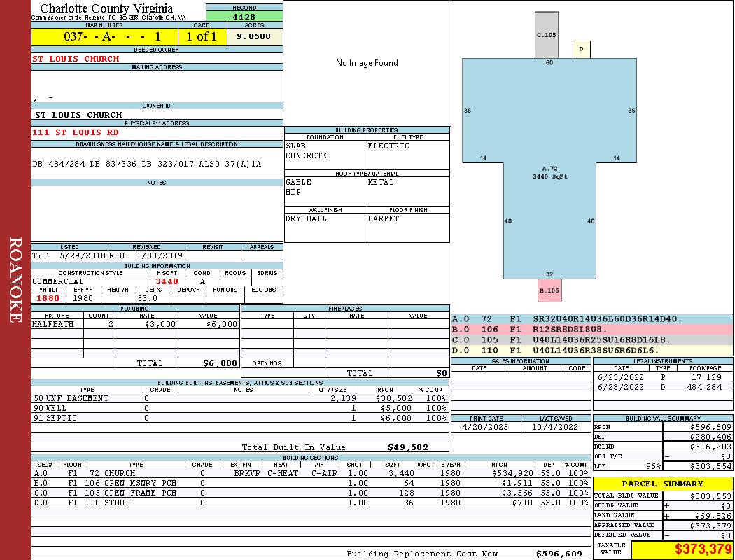Click the ROANOKE district sidebar label

click(15, 280)
